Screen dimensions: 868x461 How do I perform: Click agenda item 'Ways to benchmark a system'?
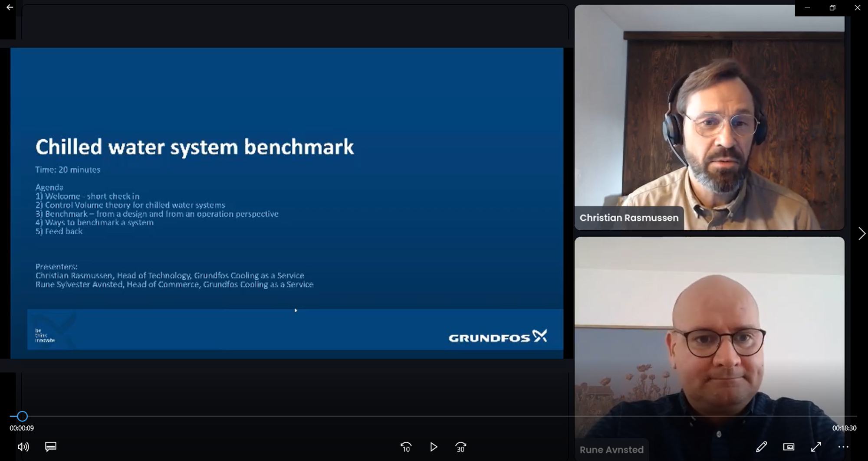(94, 222)
